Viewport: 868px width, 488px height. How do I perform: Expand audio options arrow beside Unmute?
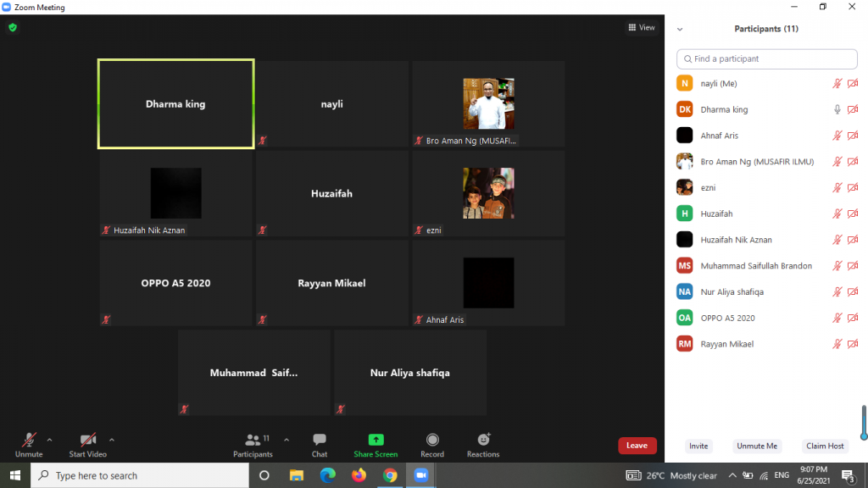point(49,440)
